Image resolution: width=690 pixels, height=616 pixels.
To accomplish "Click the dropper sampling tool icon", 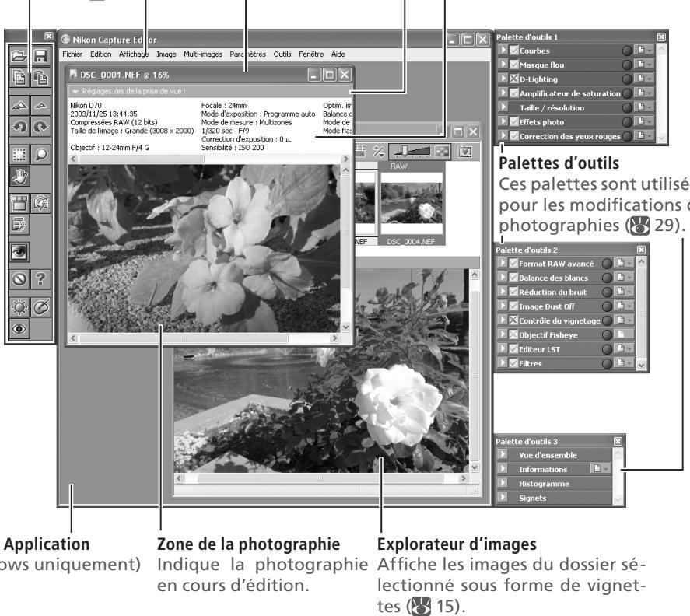I will [x=41, y=307].
